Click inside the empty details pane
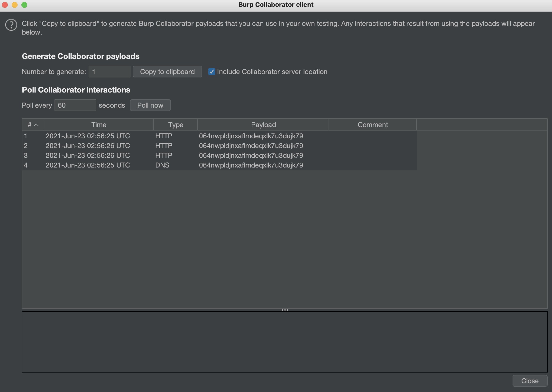The image size is (552, 392). 285,342
